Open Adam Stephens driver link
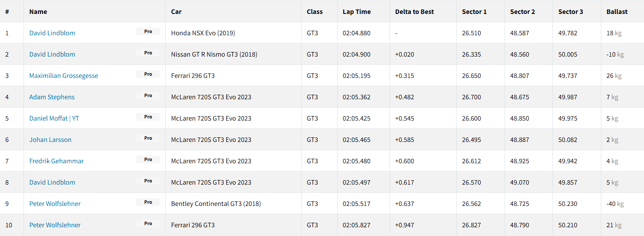The width and height of the screenshot is (644, 236). click(52, 97)
